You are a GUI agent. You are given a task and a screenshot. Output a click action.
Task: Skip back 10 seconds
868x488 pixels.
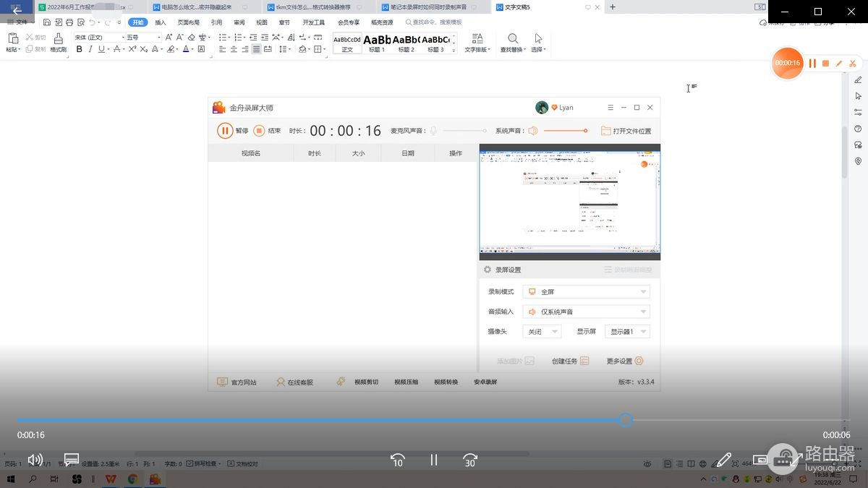pyautogui.click(x=397, y=460)
